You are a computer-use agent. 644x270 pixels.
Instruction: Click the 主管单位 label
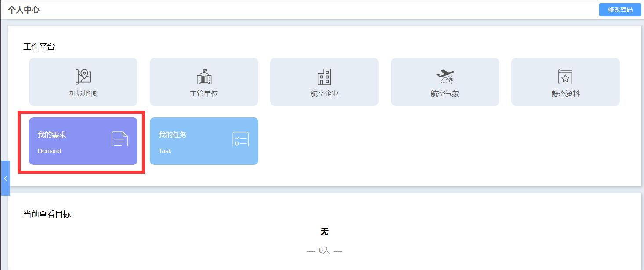(x=204, y=94)
